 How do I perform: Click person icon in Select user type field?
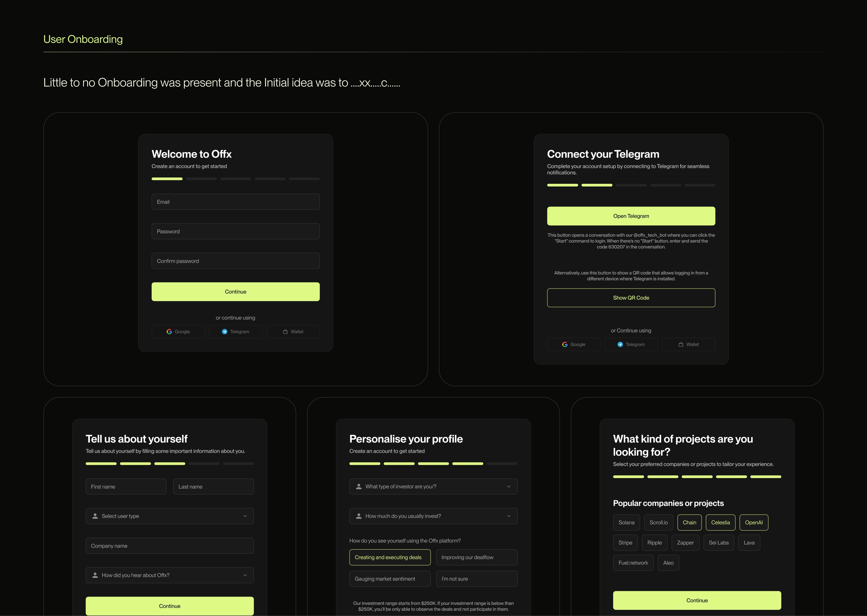tap(95, 516)
